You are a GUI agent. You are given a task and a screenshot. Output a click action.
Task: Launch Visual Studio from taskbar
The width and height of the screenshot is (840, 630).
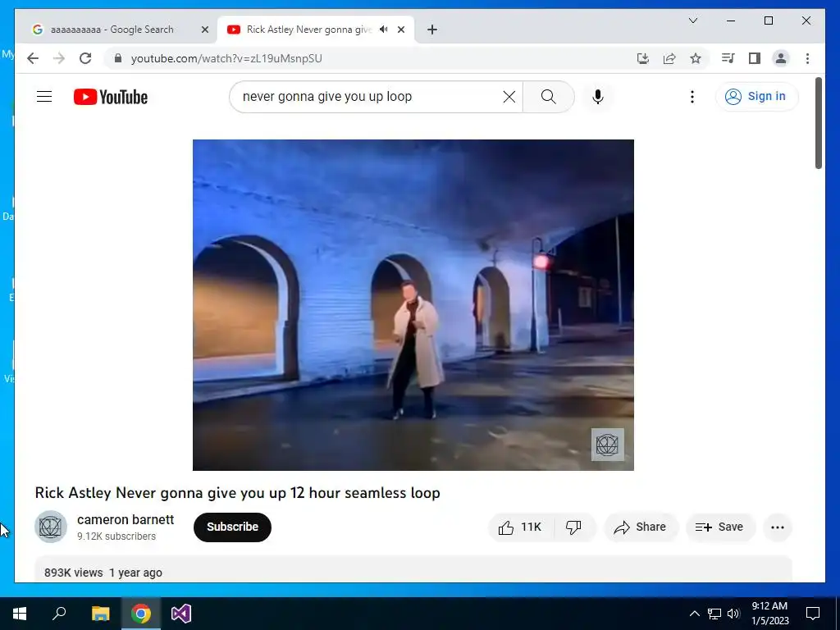pos(181,614)
